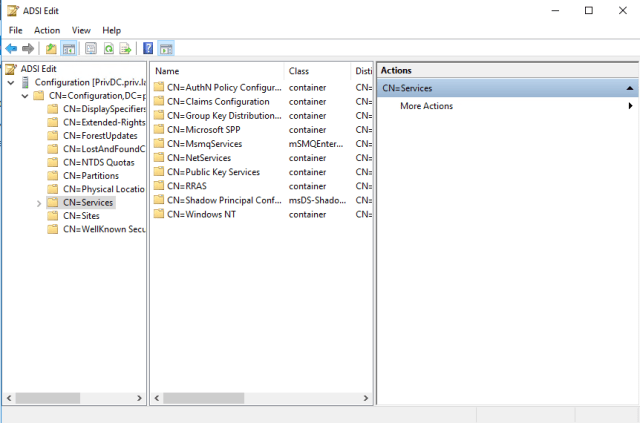Toggle Show/Hide Console Tree toolbar icon

click(x=69, y=48)
